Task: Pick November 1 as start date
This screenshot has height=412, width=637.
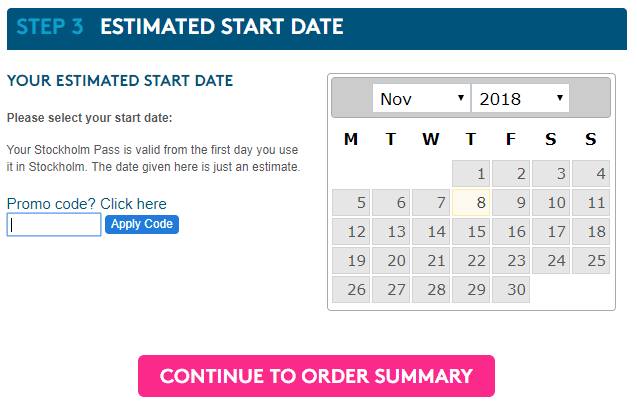Action: [470, 175]
